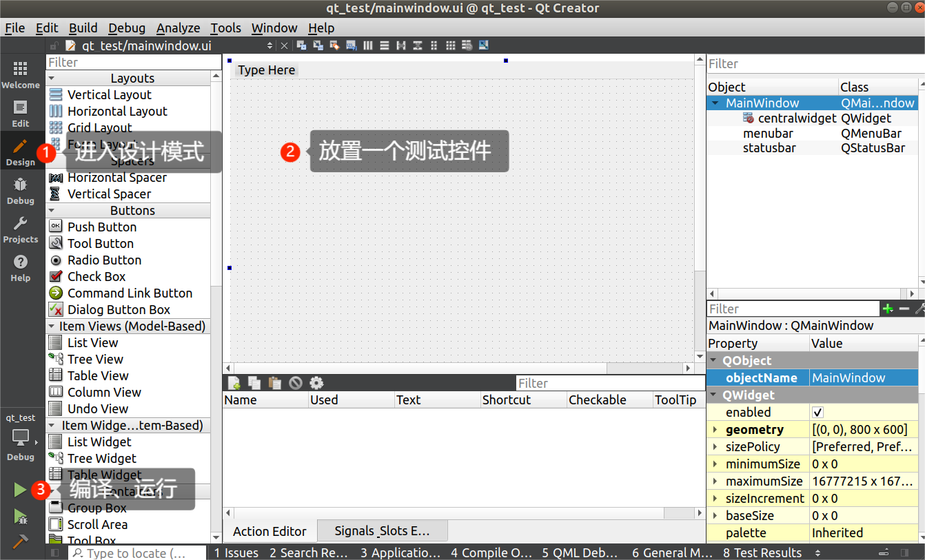
Task: Switch to the Action Editor tab
Action: (270, 531)
